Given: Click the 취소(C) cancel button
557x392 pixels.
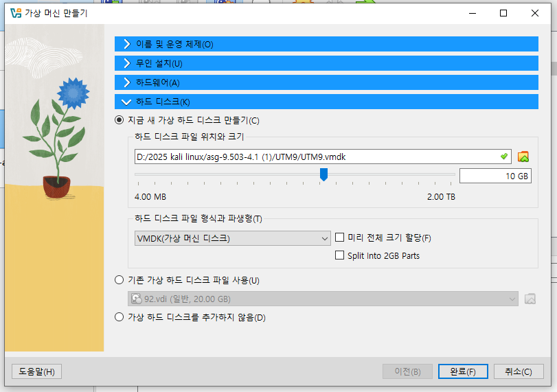Looking at the screenshot, I should pyautogui.click(x=519, y=371).
